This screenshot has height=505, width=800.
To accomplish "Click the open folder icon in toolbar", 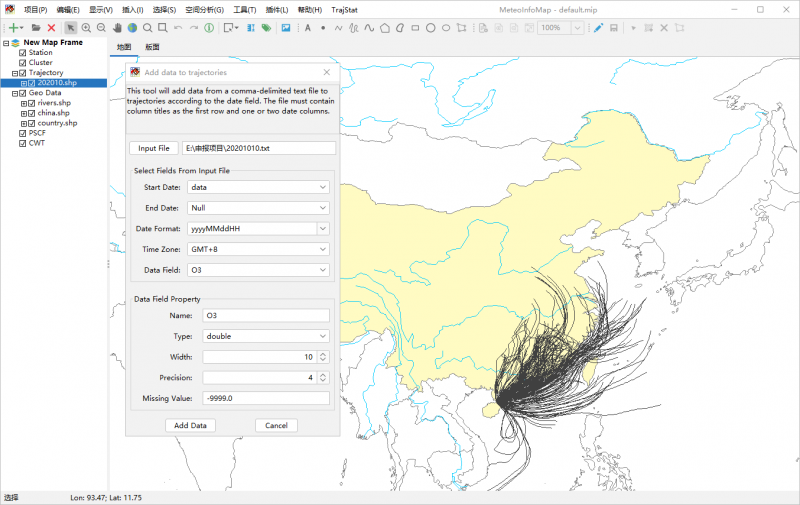I will pos(36,28).
